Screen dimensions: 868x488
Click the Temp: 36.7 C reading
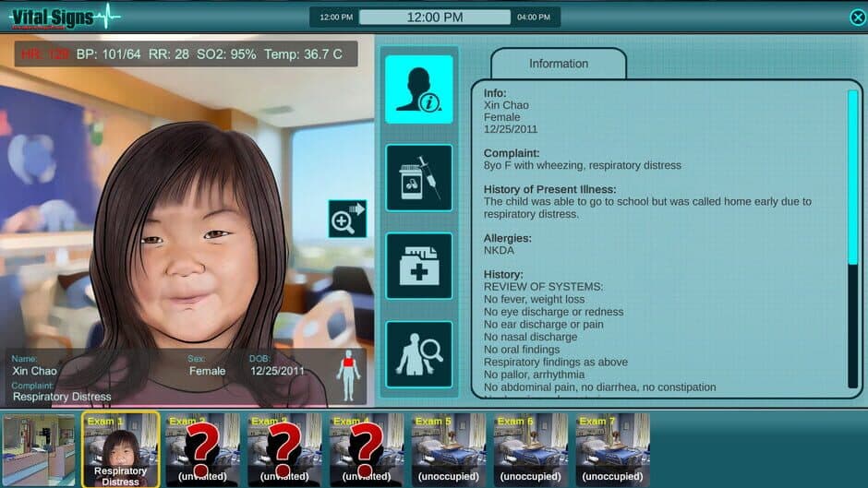(303, 54)
